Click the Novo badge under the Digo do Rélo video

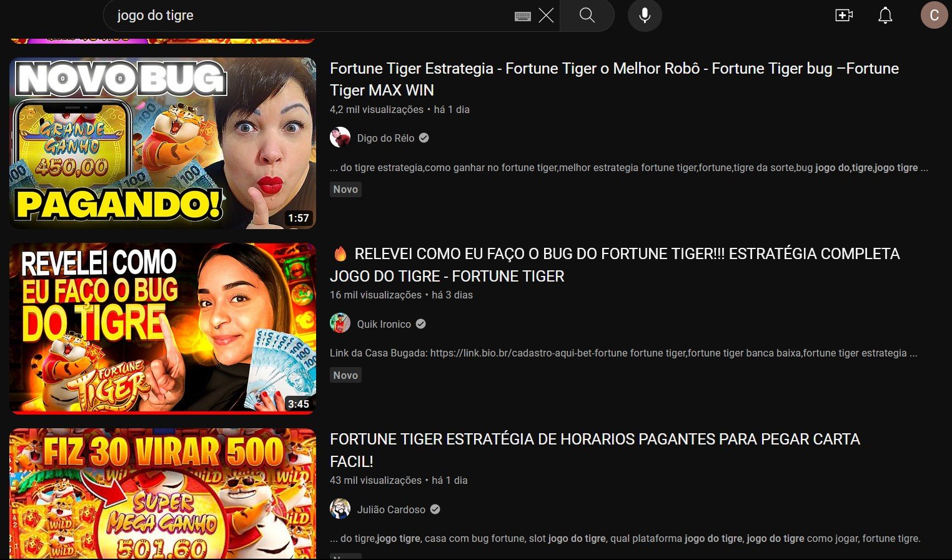pos(345,189)
